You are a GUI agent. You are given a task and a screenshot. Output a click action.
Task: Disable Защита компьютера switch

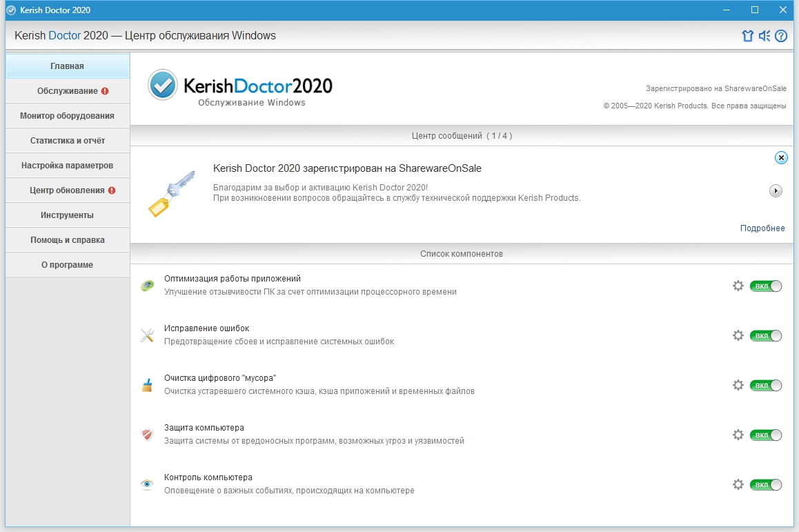pos(765,435)
